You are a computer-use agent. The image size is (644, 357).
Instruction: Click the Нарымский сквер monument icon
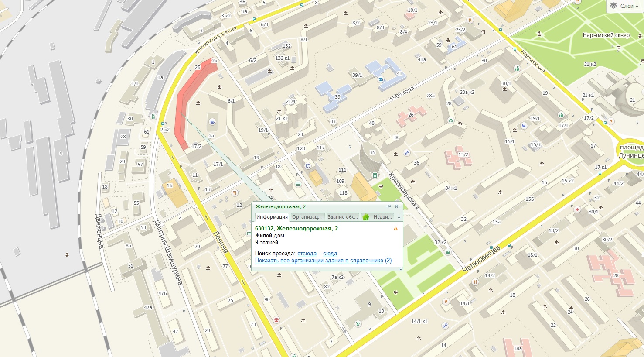click(x=540, y=34)
